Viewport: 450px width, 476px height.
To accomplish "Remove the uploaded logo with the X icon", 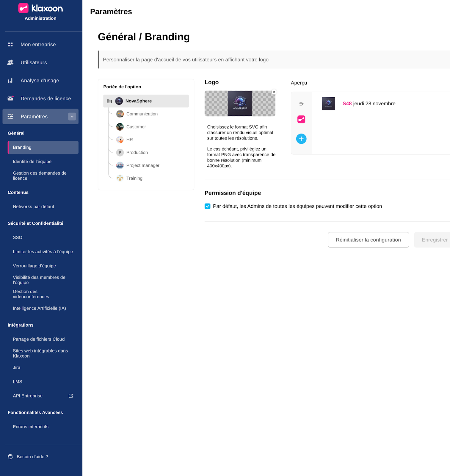I will [x=274, y=92].
